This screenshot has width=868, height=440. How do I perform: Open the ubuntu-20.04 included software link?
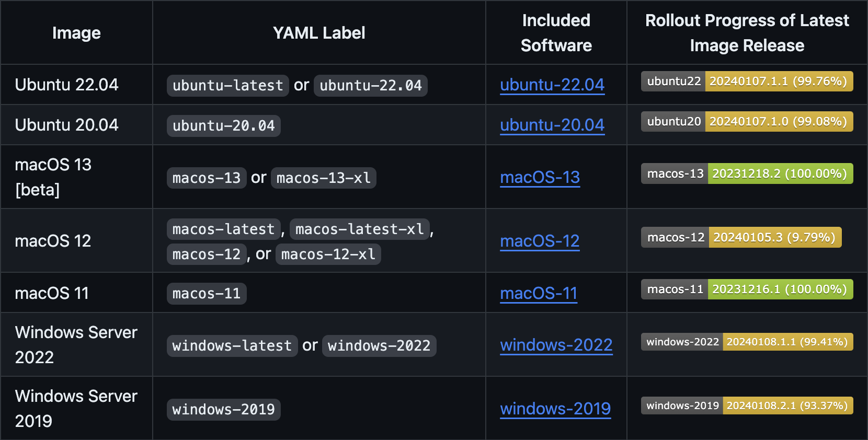[552, 125]
